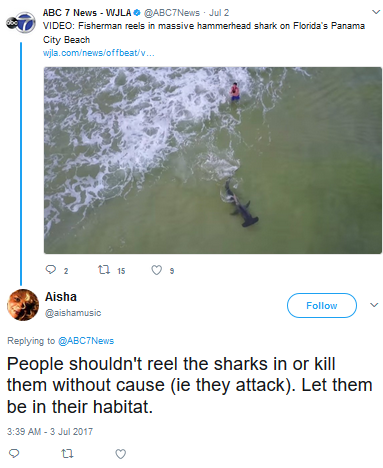This screenshot has width=383, height=468.
Task: Play the hammerhead shark video thumbnail
Action: (213, 160)
